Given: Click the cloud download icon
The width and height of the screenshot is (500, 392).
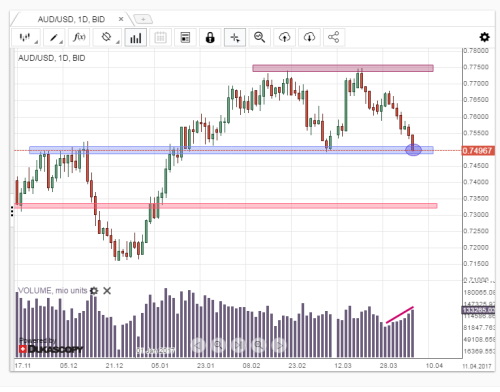Looking at the screenshot, I should (x=309, y=37).
